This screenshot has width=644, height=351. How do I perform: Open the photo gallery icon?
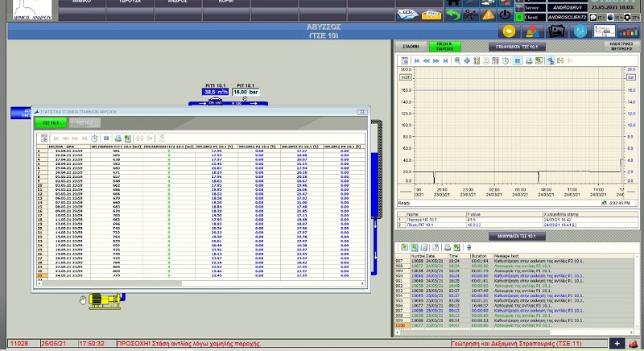[556, 31]
